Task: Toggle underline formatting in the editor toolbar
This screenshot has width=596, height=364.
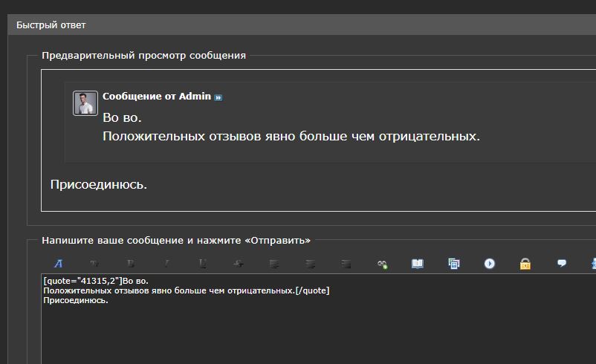Action: tap(203, 263)
